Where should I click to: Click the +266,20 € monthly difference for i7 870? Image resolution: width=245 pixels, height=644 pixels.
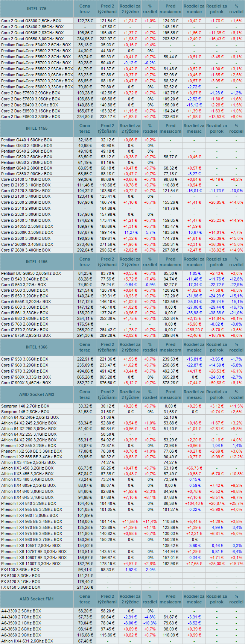pyautogui.click(x=194, y=330)
